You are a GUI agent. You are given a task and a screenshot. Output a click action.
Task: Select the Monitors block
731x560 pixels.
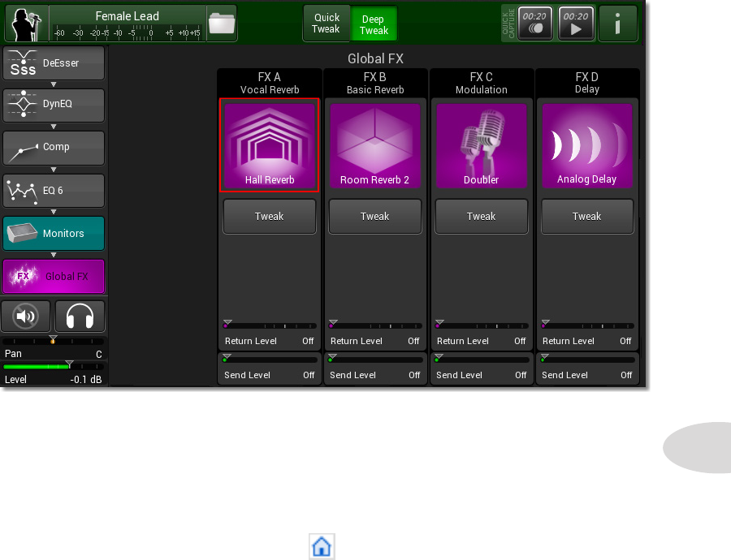tap(54, 234)
